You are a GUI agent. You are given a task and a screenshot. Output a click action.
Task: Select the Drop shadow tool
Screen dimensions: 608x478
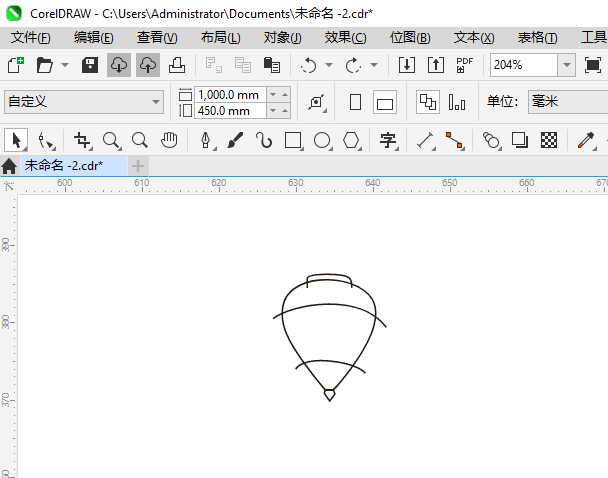click(x=520, y=140)
